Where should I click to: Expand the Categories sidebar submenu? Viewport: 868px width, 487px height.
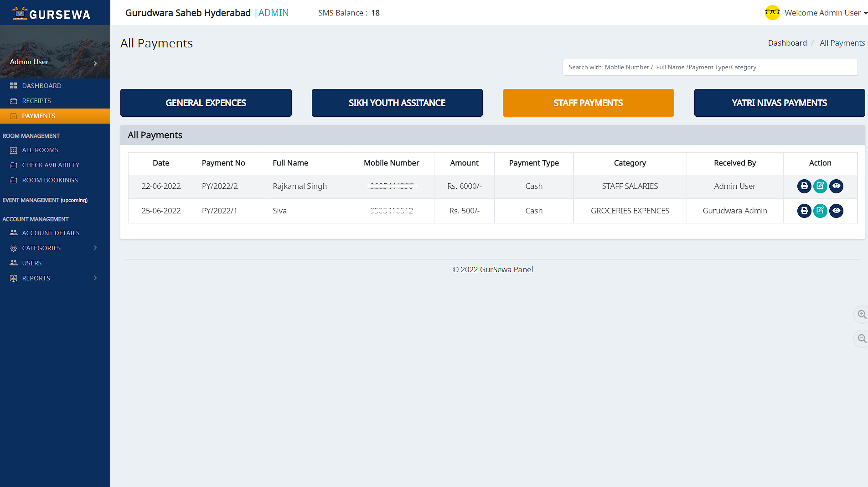coord(95,248)
